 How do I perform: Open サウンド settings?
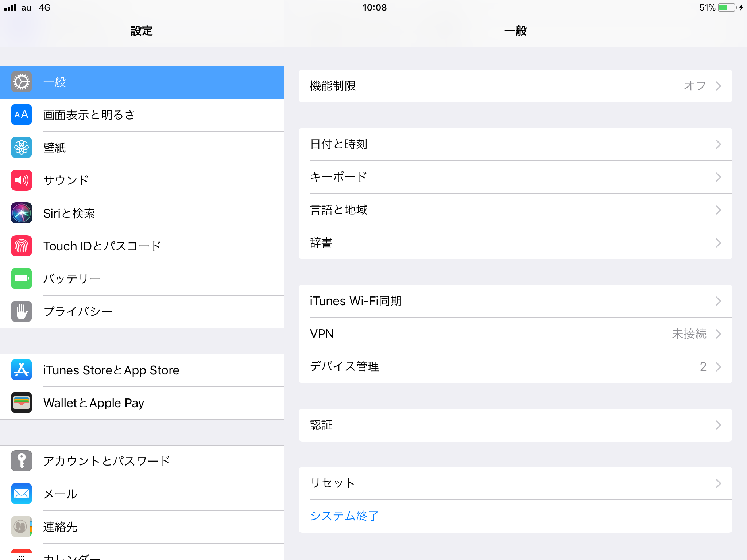tap(142, 180)
